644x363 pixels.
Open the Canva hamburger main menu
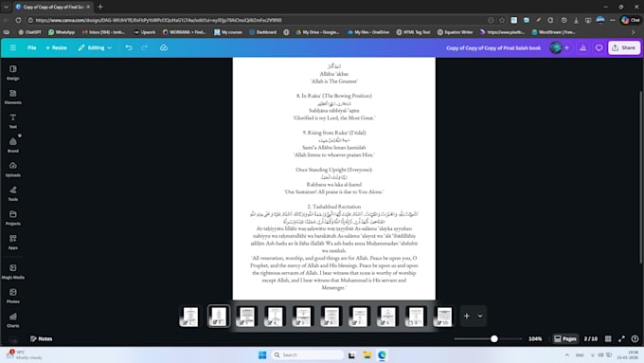coord(12,47)
